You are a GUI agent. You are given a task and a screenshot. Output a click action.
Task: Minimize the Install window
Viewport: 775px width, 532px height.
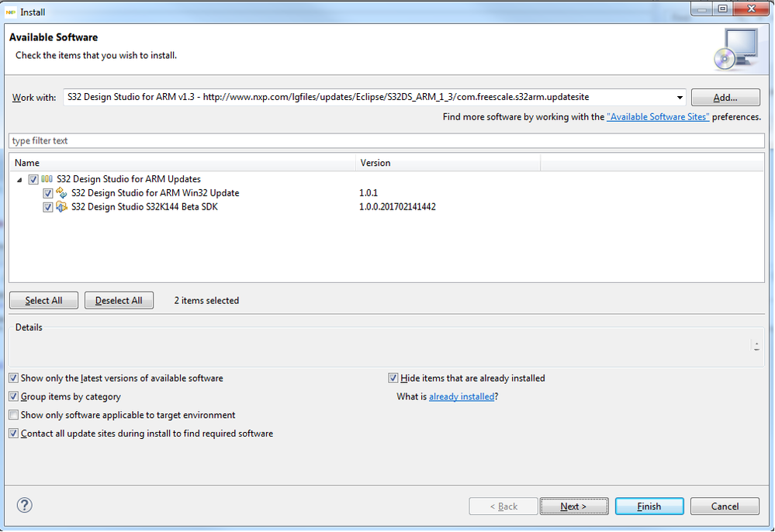pos(702,9)
